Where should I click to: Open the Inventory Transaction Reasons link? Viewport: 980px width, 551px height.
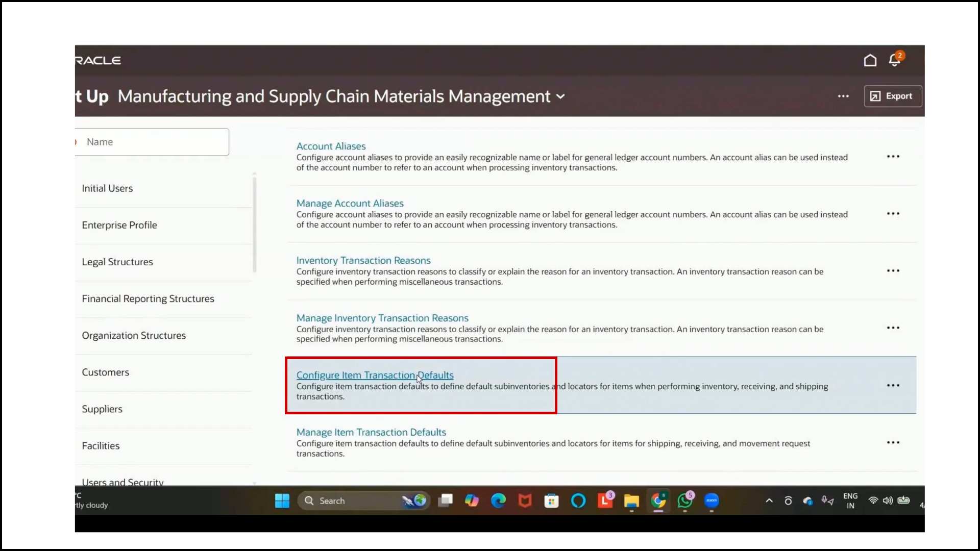click(x=363, y=260)
